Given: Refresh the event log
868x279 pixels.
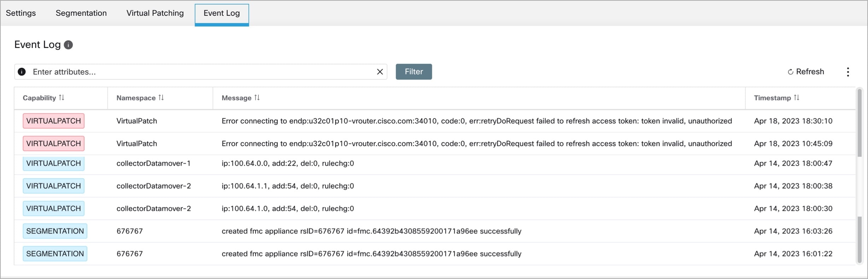Looking at the screenshot, I should pos(806,72).
